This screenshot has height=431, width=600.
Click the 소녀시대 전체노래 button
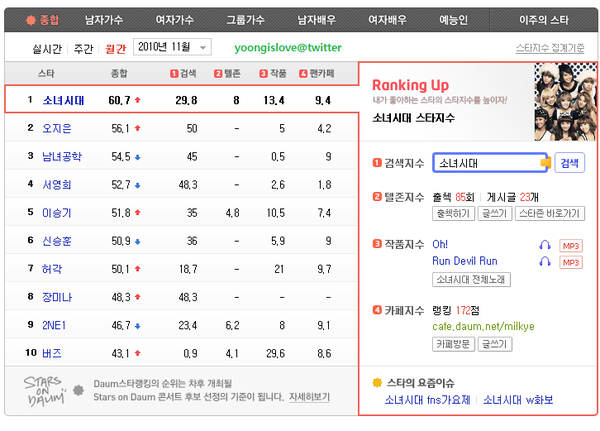pos(471,280)
